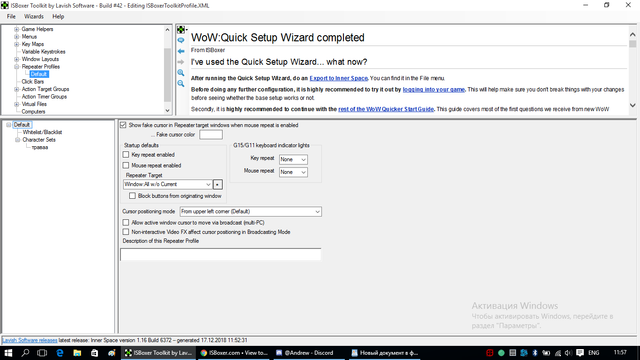Viewport: 640px width, 360px height.
Task: Expand the Action Target Groups node
Action: pyautogui.click(x=17, y=89)
